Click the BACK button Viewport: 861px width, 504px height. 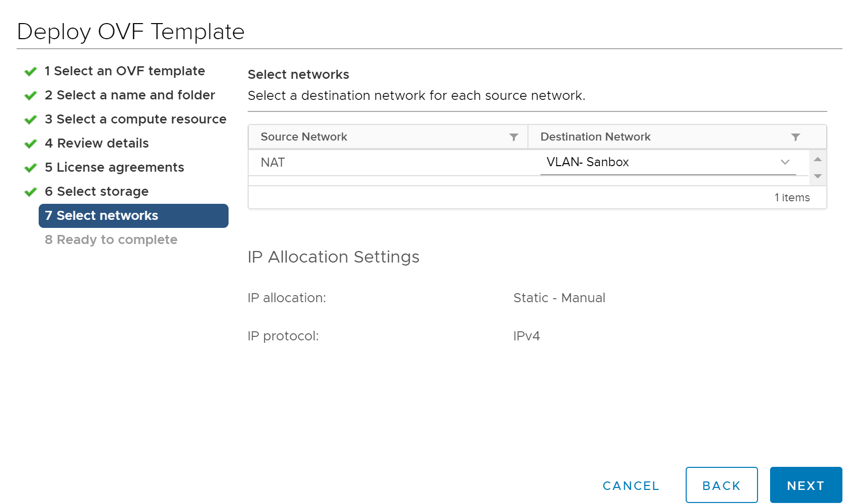(x=721, y=485)
